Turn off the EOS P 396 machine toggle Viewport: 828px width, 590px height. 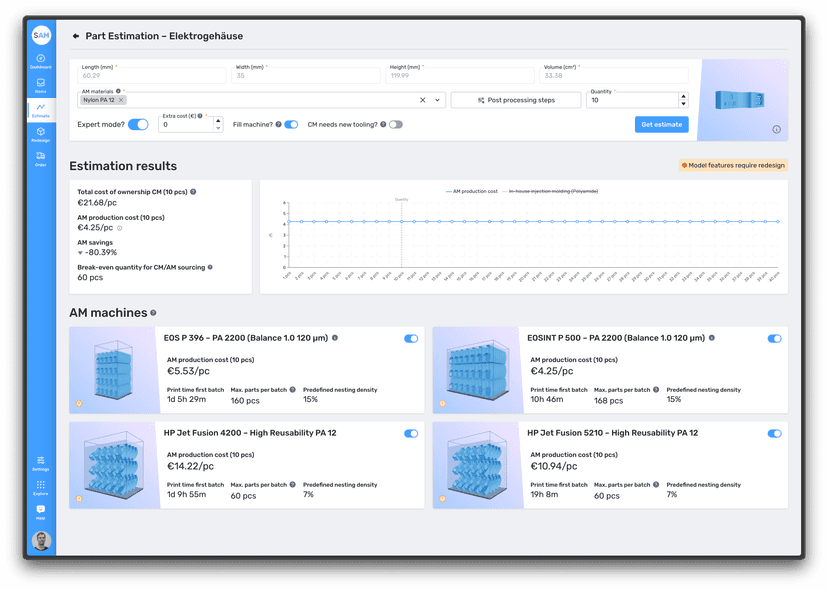pos(411,339)
